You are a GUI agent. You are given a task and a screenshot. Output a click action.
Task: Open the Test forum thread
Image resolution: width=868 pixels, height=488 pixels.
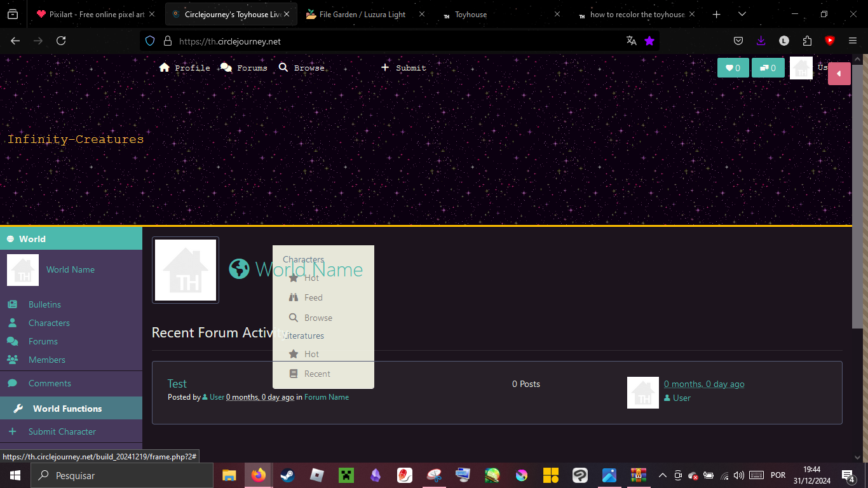[177, 384]
